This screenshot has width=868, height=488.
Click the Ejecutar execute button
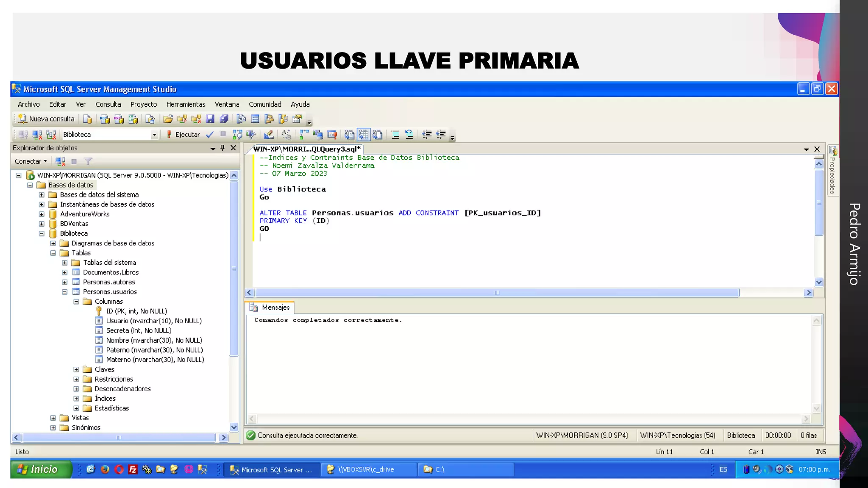coord(183,135)
